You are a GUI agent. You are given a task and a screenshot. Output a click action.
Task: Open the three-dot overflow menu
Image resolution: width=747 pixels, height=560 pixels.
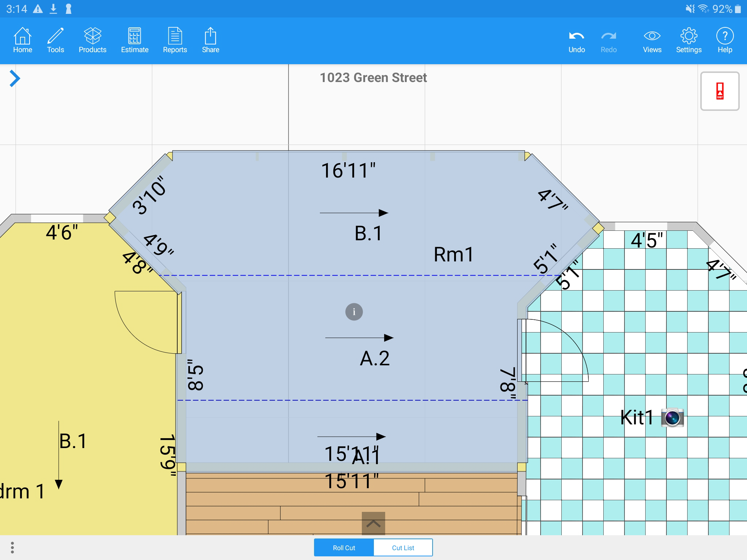coord(12,548)
